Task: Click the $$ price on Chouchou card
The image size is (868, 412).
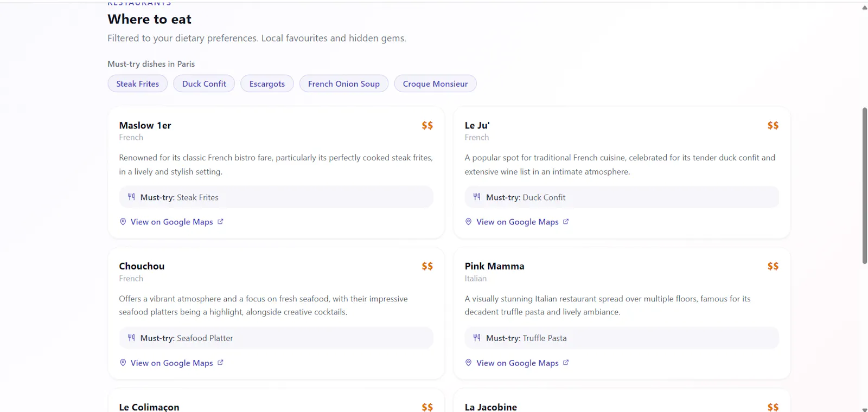Action: pyautogui.click(x=427, y=266)
